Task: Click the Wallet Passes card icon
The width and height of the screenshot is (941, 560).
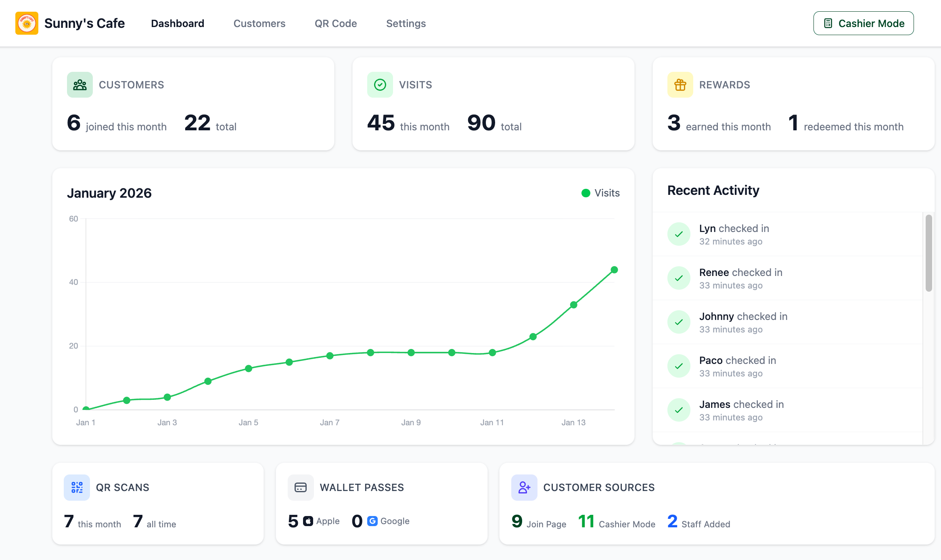Action: [301, 487]
